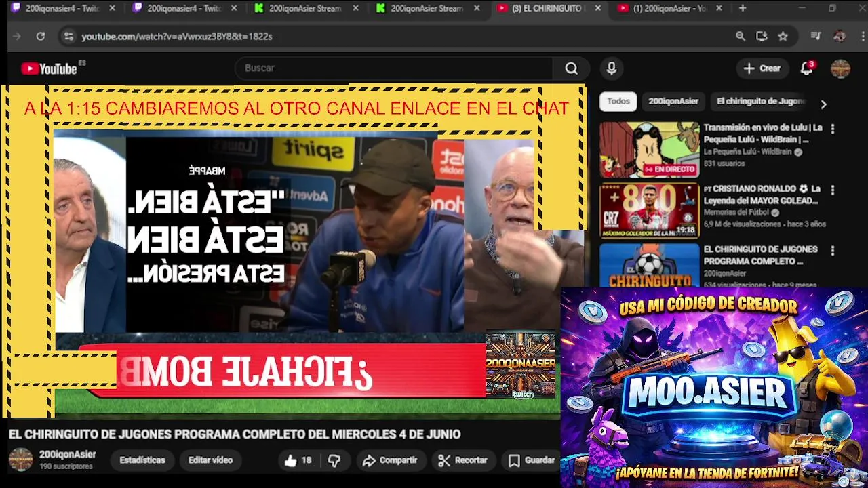Open the browser profile avatar

coord(840,36)
